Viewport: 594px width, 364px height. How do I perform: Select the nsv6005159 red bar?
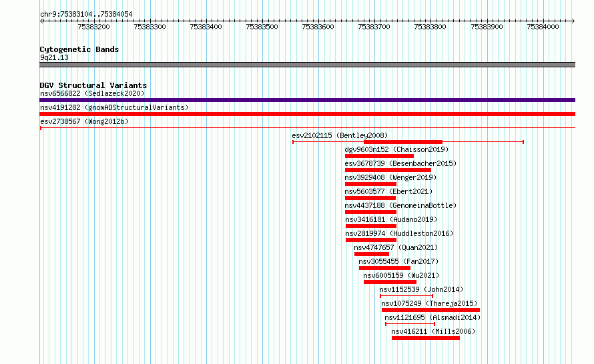[x=390, y=282]
